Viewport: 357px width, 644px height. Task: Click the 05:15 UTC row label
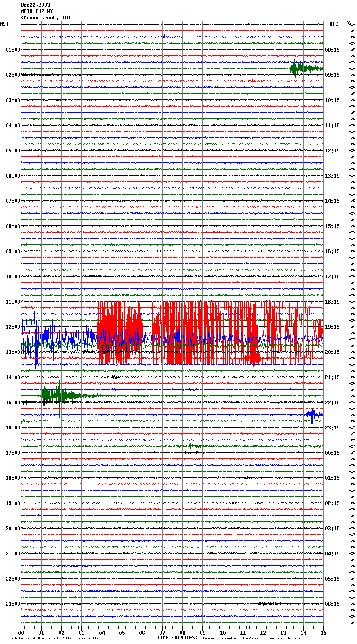click(332, 579)
